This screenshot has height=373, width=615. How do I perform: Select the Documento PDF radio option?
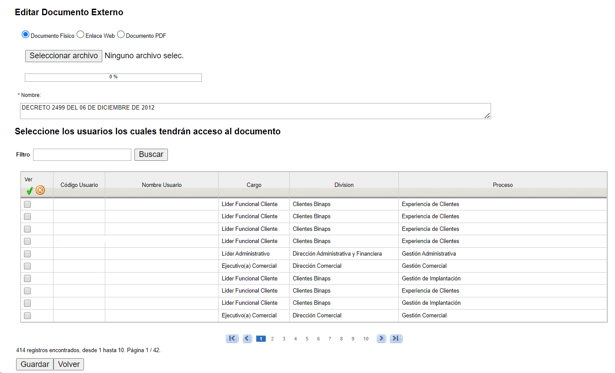click(x=121, y=35)
